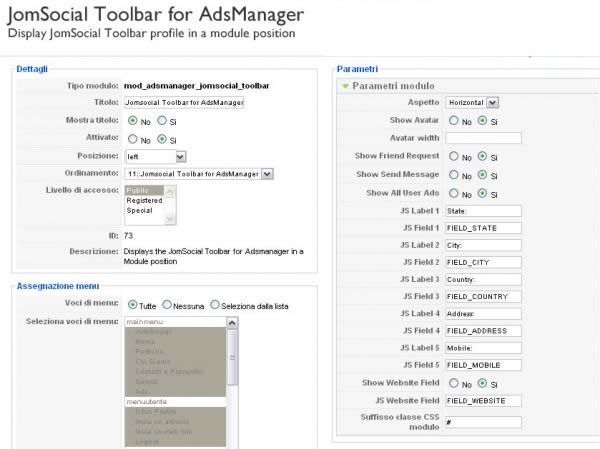Click the JS Field 4 input
This screenshot has height=449, width=600.
(483, 331)
